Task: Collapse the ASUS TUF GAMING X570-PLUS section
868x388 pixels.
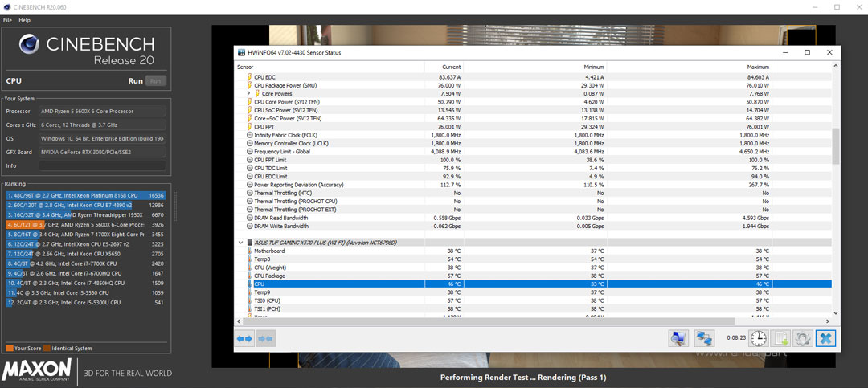Action: tap(240, 243)
